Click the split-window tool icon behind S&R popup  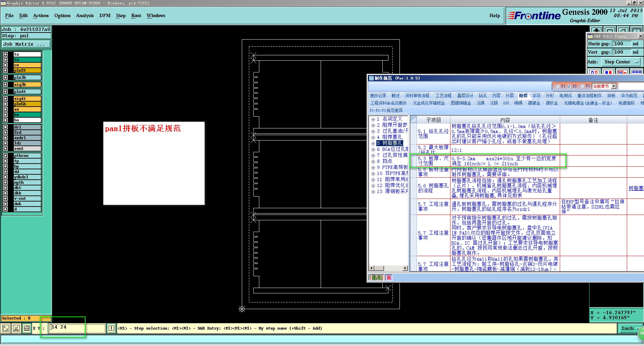(x=637, y=30)
